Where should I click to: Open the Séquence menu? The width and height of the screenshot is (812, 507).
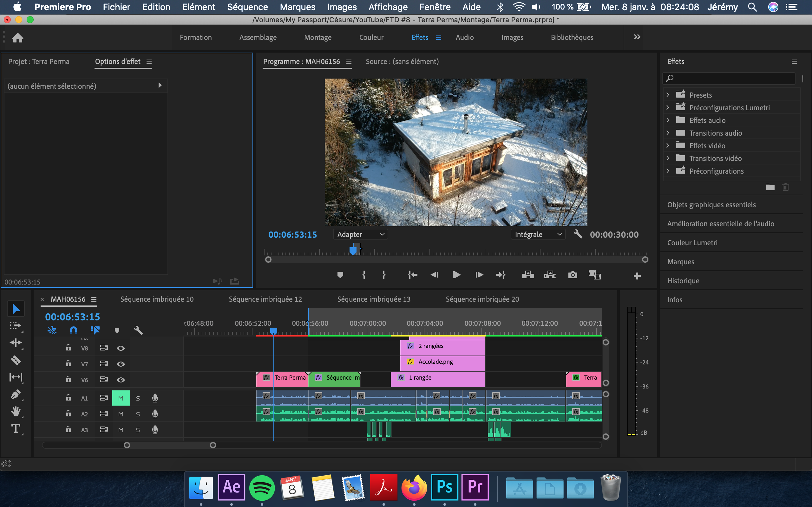[247, 7]
